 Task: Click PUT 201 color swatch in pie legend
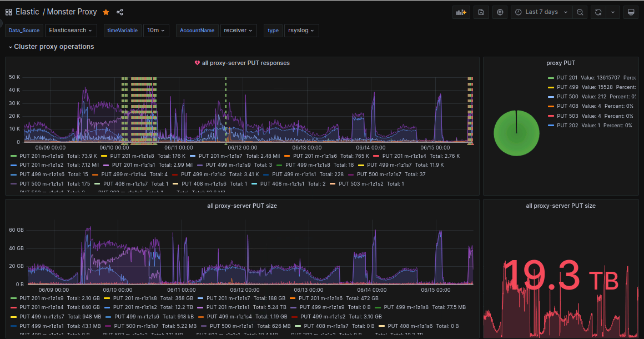(x=551, y=78)
